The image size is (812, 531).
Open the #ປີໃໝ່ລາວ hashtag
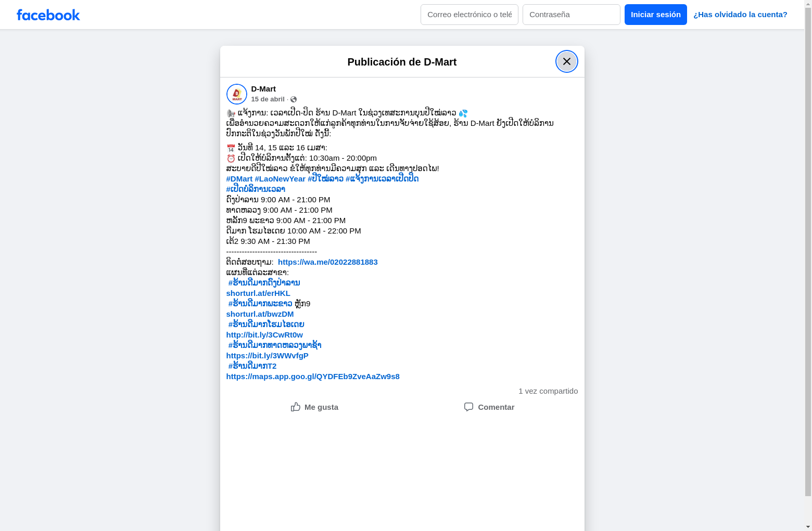click(x=325, y=179)
